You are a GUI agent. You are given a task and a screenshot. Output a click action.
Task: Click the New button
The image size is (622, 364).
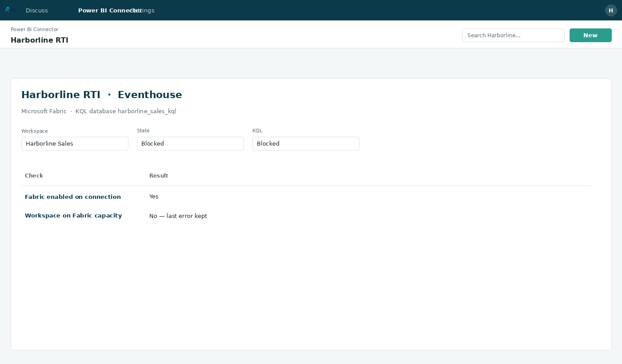[x=590, y=35]
